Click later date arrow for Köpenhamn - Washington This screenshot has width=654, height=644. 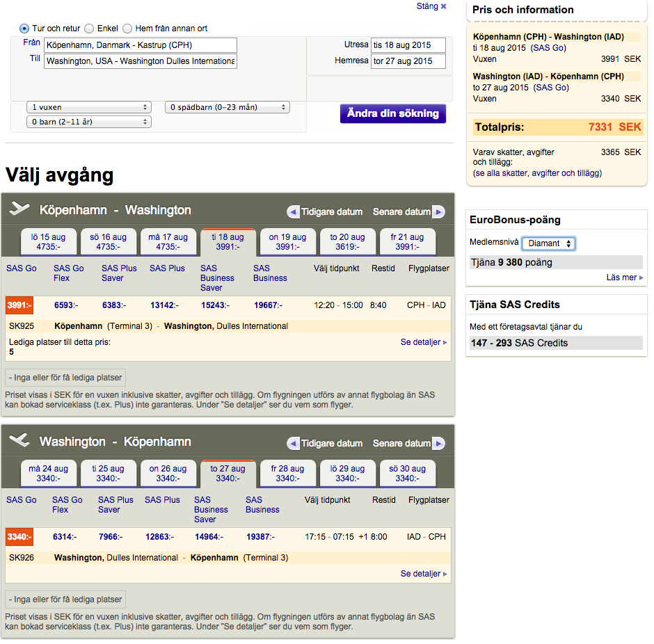click(438, 212)
